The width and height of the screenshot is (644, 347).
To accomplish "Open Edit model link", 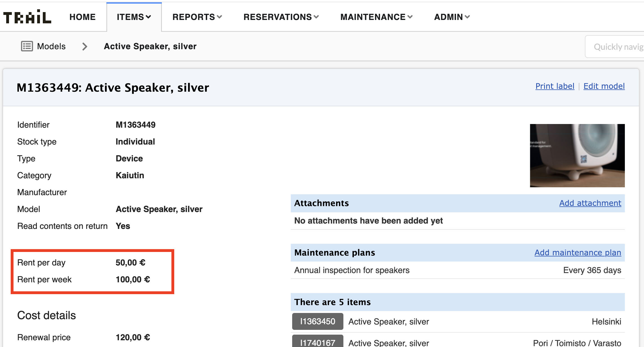I will (x=604, y=86).
